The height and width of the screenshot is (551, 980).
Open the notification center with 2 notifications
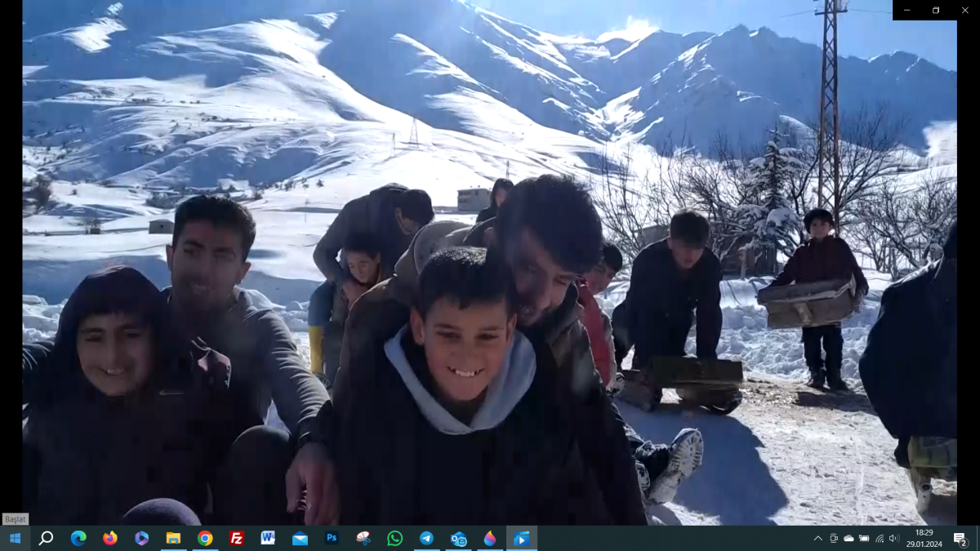point(960,538)
